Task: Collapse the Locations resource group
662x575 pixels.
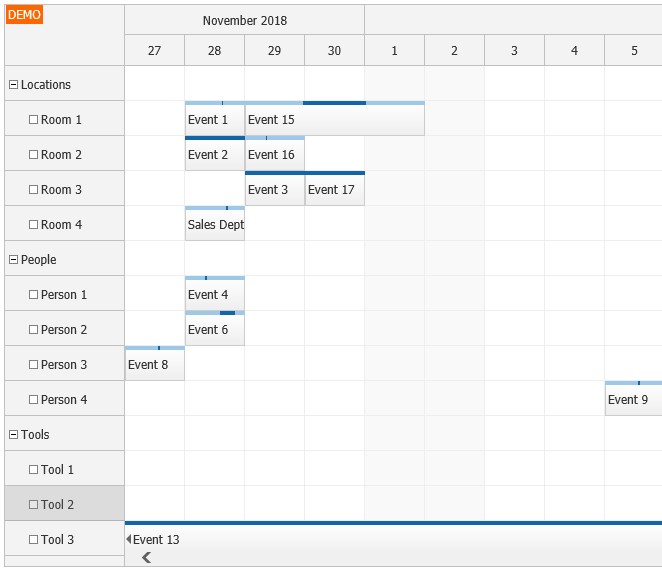Action: [x=13, y=85]
